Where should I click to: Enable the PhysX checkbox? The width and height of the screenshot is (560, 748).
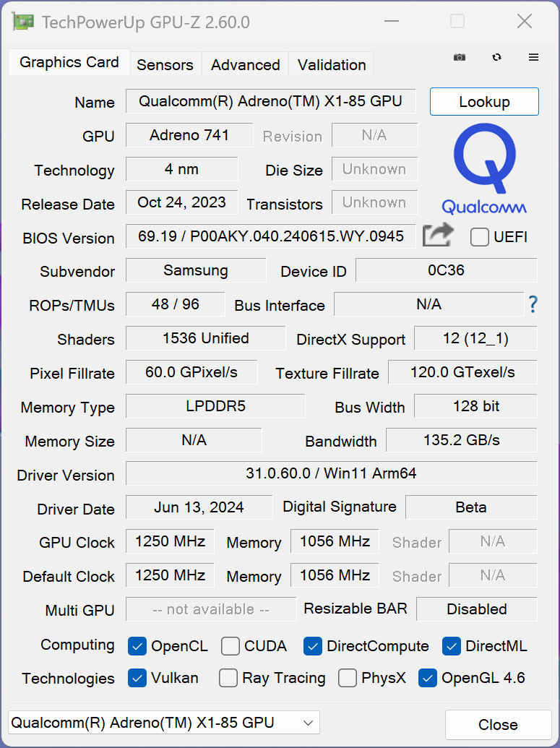click(x=348, y=679)
